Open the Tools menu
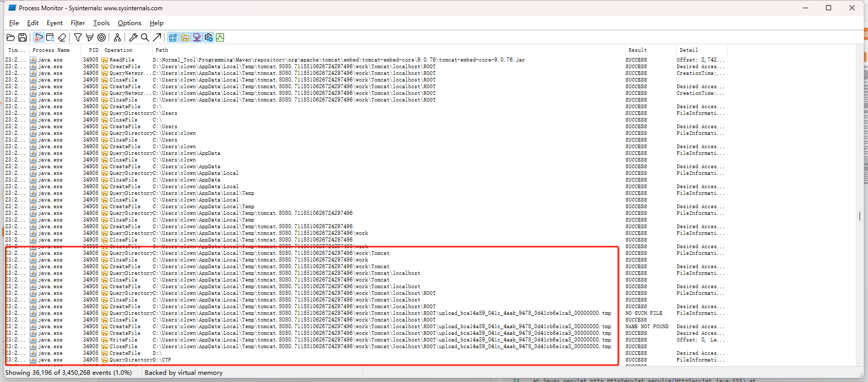 [x=101, y=23]
